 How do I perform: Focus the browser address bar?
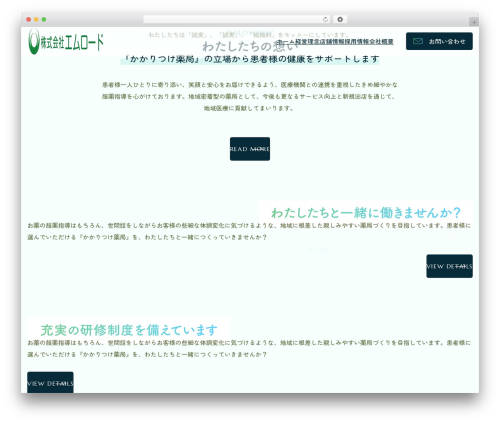(x=237, y=19)
